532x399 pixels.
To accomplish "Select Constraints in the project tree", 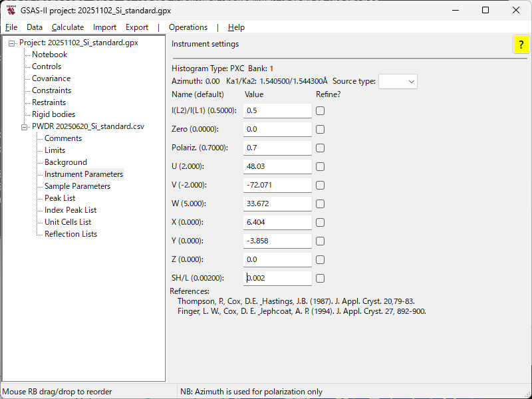I will click(x=51, y=90).
